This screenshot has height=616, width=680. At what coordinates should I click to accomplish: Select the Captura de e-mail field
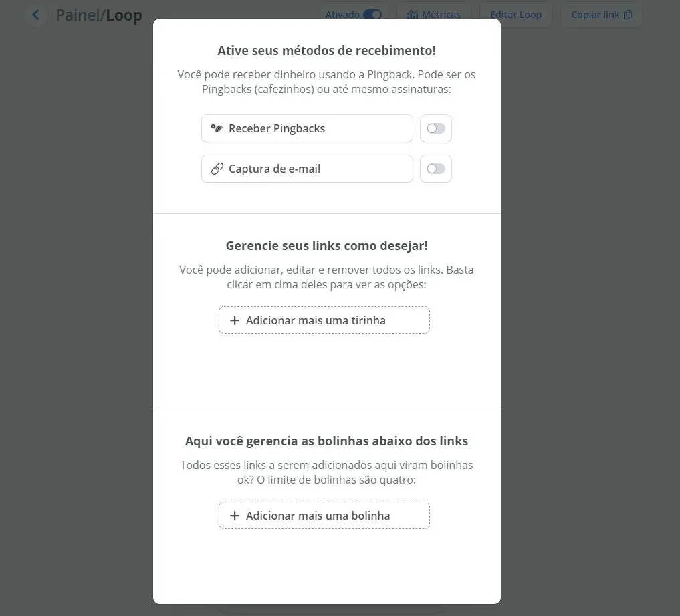307,169
